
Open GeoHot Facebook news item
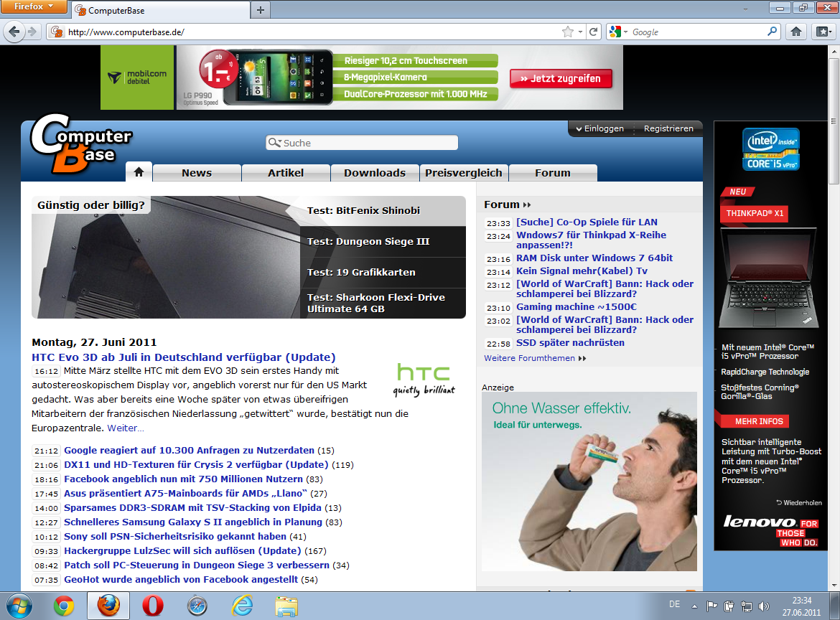tap(181, 579)
